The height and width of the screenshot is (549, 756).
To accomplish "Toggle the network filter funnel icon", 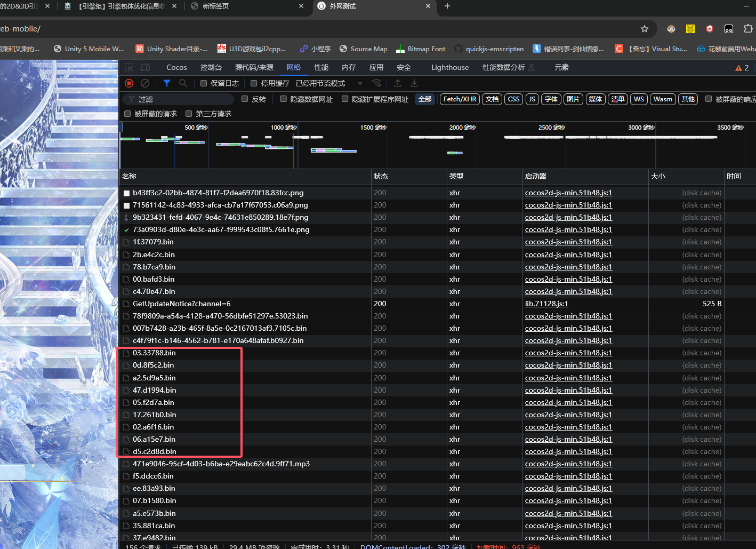I will pos(167,83).
